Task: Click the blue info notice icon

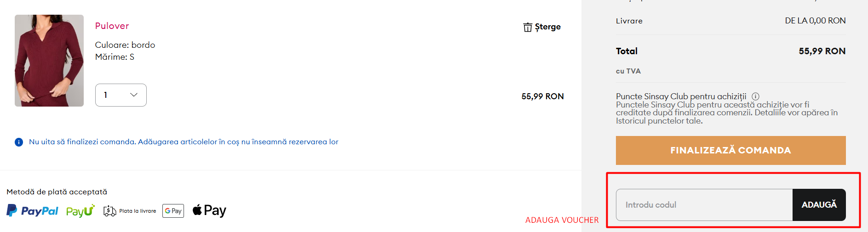Action: point(19,142)
